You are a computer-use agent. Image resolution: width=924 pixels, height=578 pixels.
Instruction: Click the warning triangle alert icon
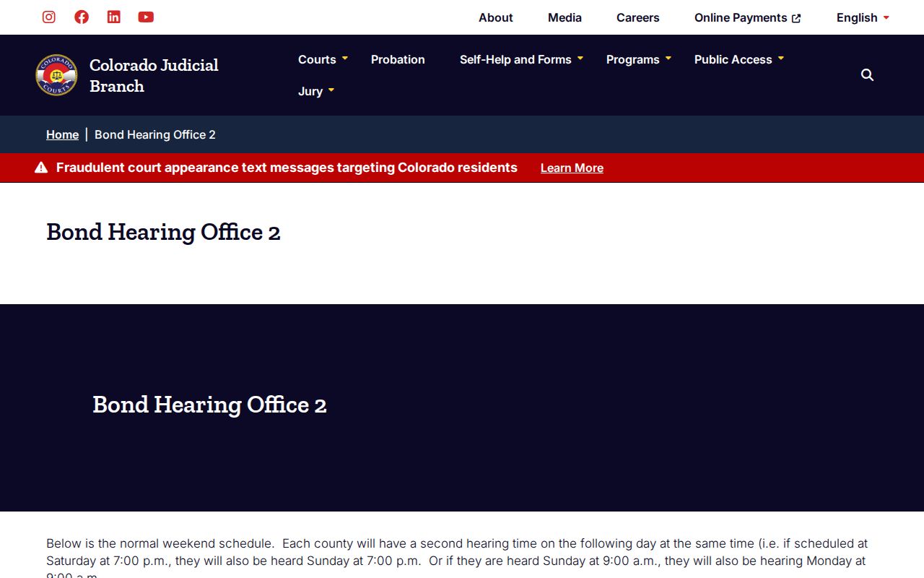(41, 168)
